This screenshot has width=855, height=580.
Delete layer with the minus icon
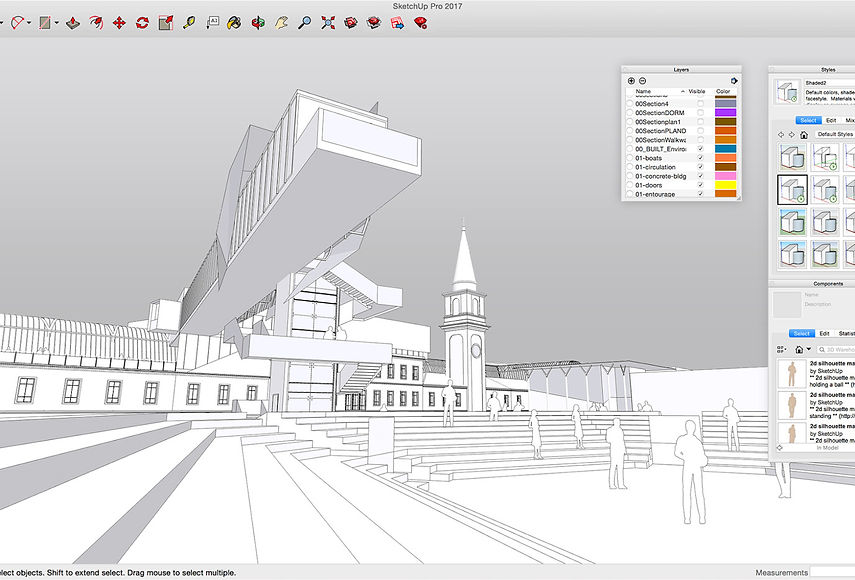[x=642, y=81]
